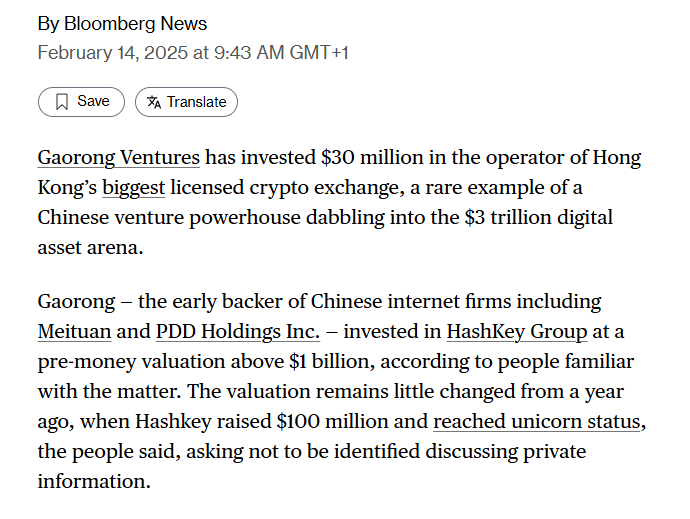Open the HashKey Group link

pyautogui.click(x=517, y=332)
